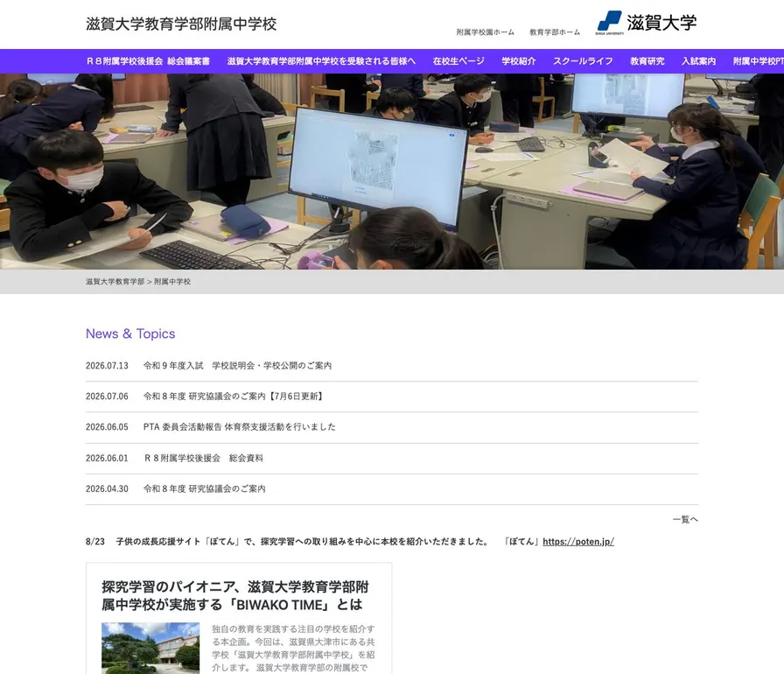Open 教育学部ホーム link
This screenshot has width=784, height=674.
click(555, 32)
